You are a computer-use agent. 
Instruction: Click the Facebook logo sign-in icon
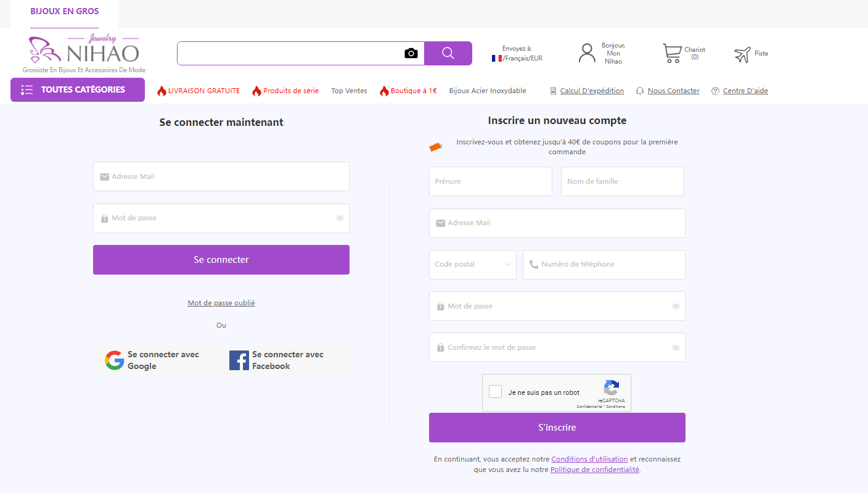coord(239,360)
